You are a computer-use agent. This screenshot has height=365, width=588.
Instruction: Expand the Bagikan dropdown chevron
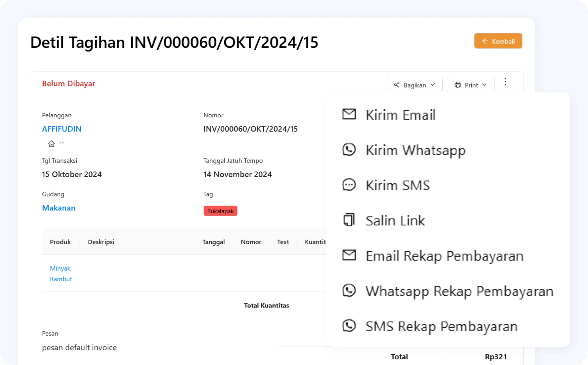(433, 85)
